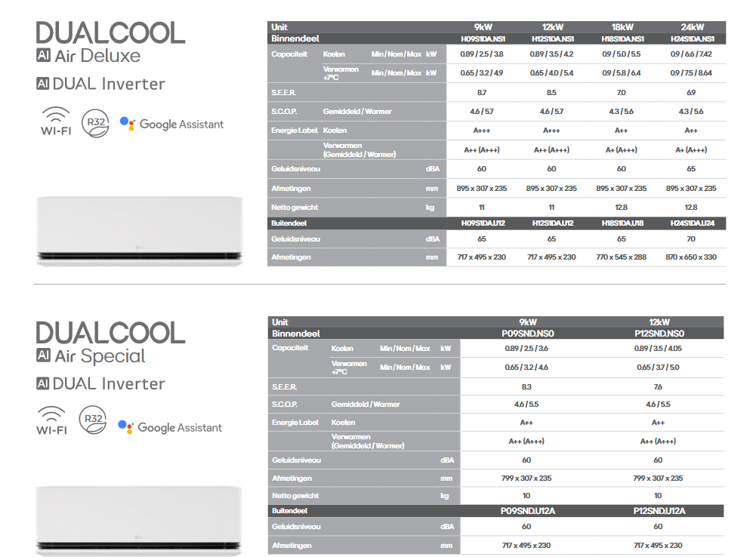The image size is (756, 557).
Task: Click the Google Assistant logo under Air Deluxe
Action: pos(171,125)
